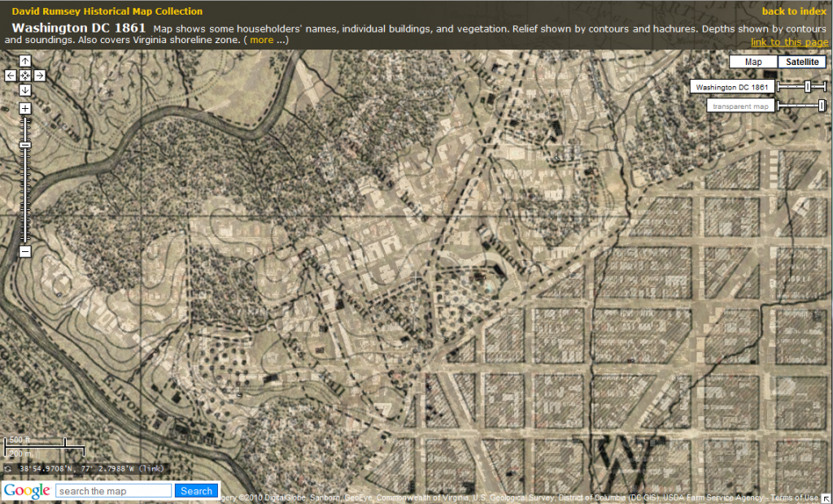Image resolution: width=833 pixels, height=504 pixels.
Task: Click the 500 ft scale bar
Action: coord(35,442)
